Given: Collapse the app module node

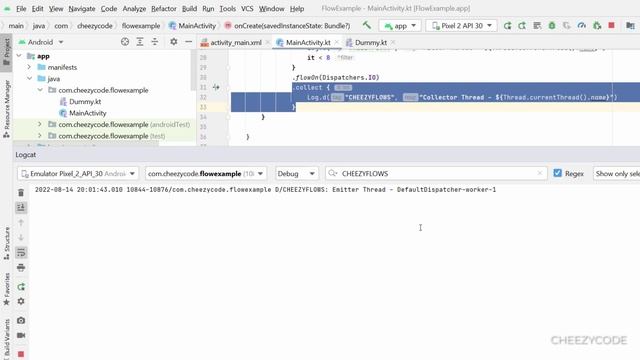Looking at the screenshot, I should point(19,56).
